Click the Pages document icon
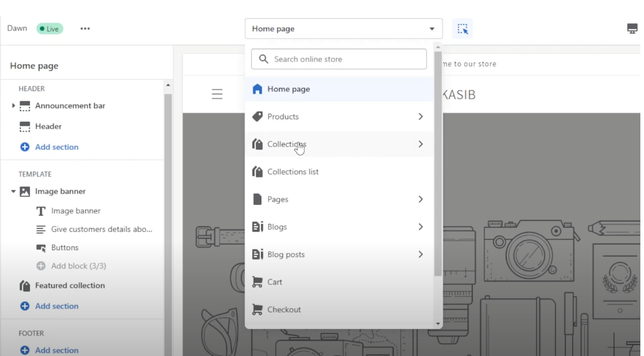This screenshot has width=644, height=356. click(x=257, y=199)
